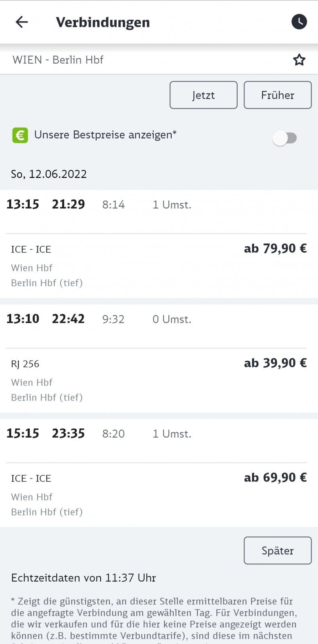Toggle Unsere Bestpreise anzeigen switch

point(285,138)
